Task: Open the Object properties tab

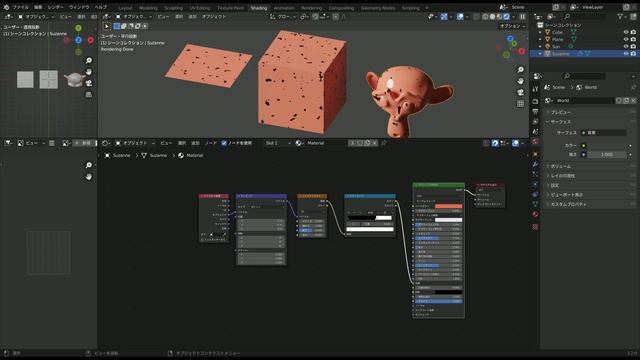Action: [x=535, y=154]
